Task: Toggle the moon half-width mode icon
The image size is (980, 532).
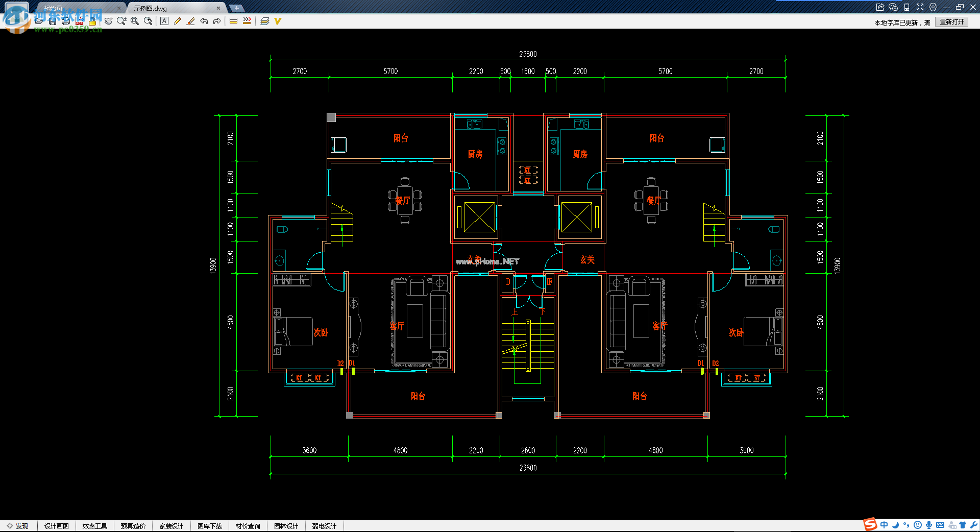Action: tap(895, 525)
